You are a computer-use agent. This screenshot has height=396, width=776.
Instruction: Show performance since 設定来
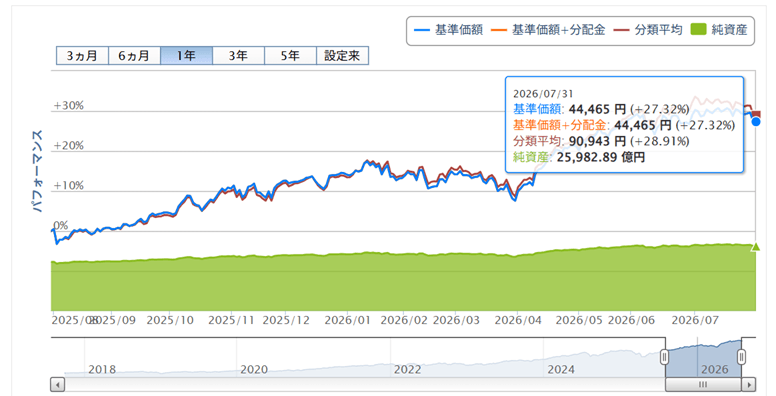(x=342, y=56)
